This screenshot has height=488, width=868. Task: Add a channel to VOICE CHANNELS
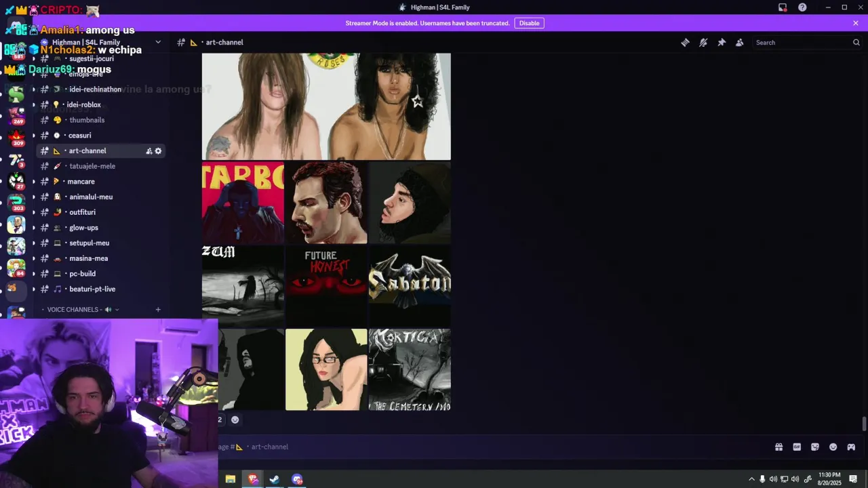pos(158,310)
